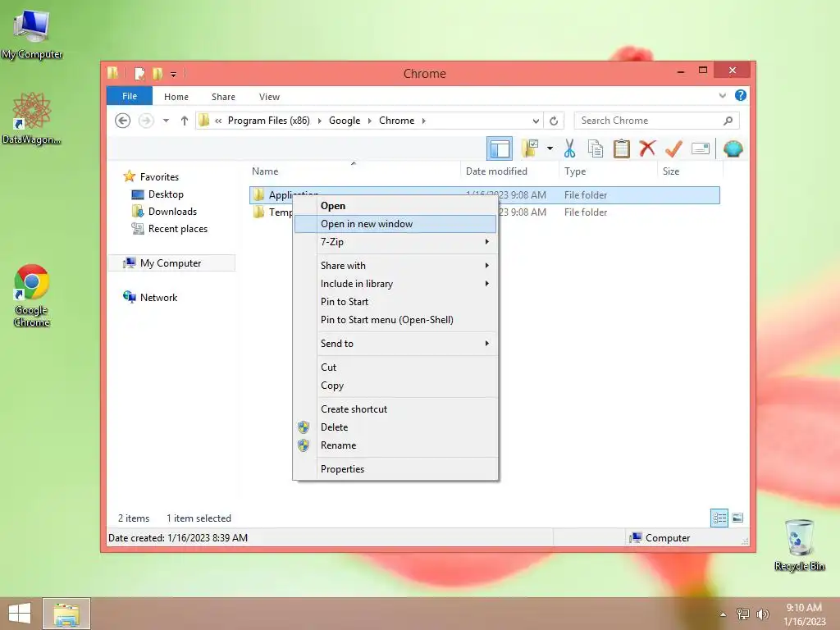Click the Email envelope toolbar icon
840x630 pixels.
tap(701, 148)
